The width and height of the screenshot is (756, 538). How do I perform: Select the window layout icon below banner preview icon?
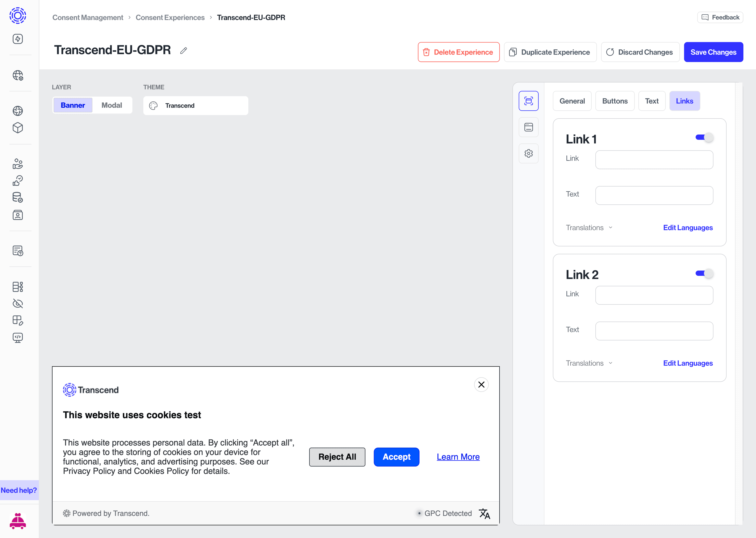(528, 127)
